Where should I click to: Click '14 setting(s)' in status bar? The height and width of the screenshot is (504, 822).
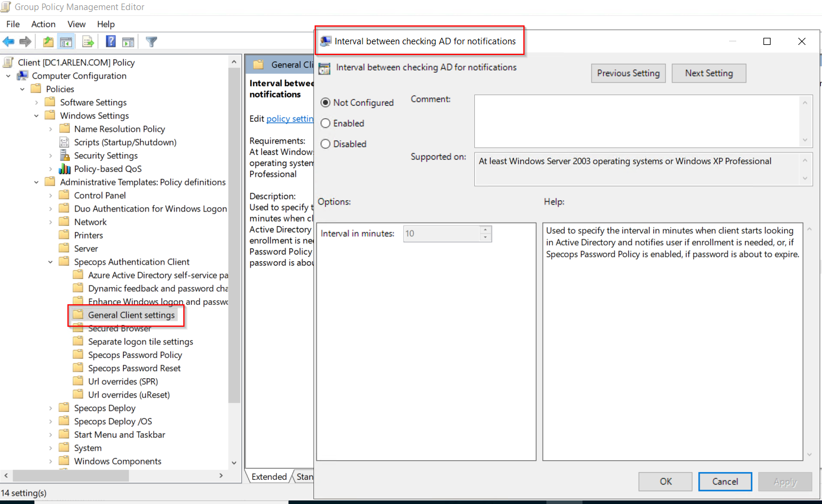point(24,493)
